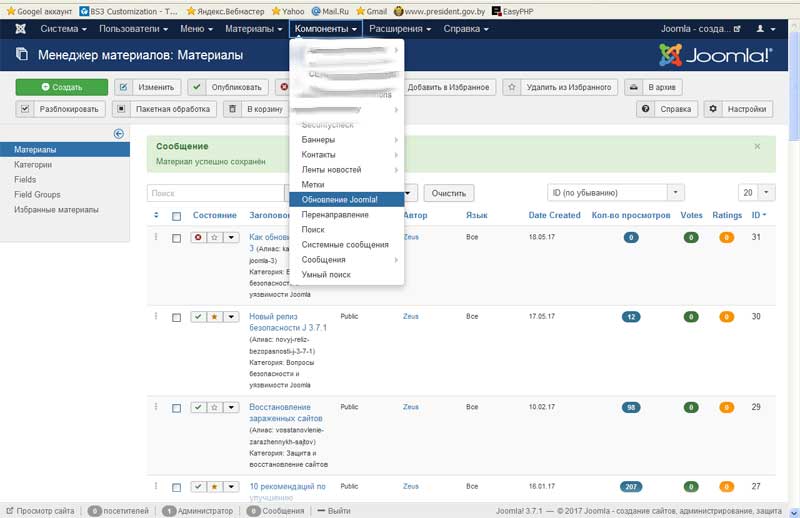Open the list limit dropdown showing 20

(x=756, y=193)
